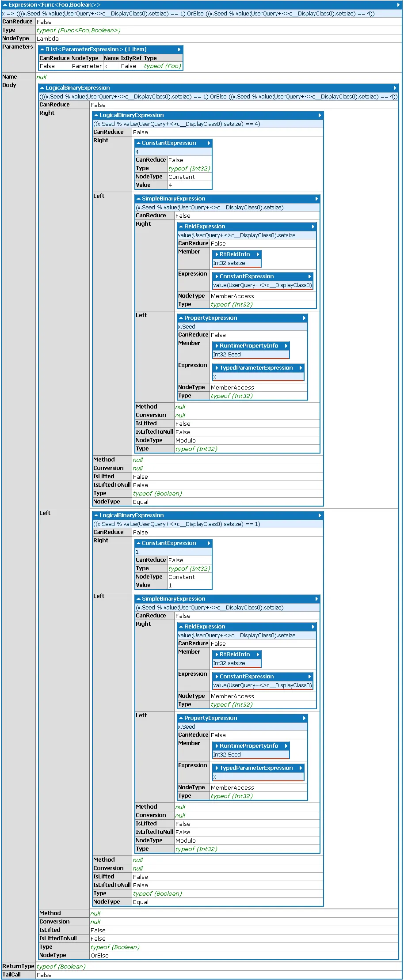Click right arrow on Body's LogicalBinaryExpression header
The height and width of the screenshot is (980, 404).
point(395,88)
